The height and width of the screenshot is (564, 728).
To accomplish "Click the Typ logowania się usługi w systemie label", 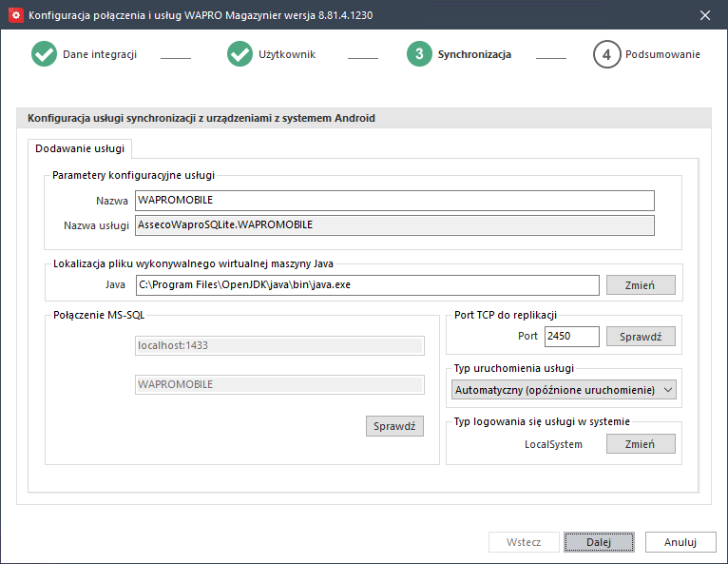I will [x=542, y=421].
